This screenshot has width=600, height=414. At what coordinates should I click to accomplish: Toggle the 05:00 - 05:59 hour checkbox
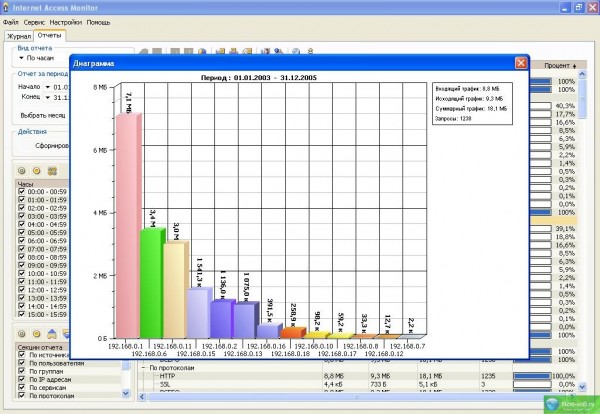pyautogui.click(x=21, y=232)
